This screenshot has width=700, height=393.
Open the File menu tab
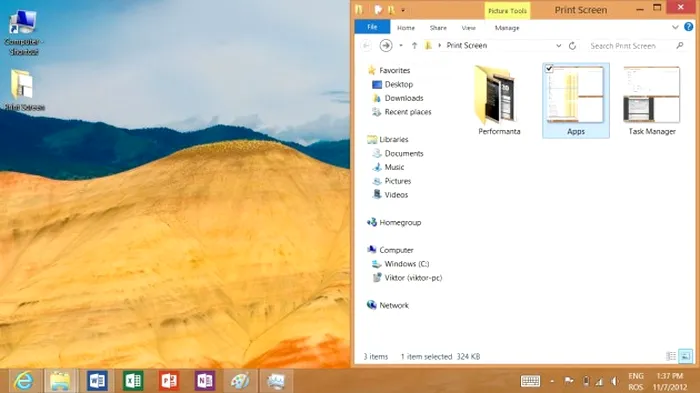[x=372, y=27]
